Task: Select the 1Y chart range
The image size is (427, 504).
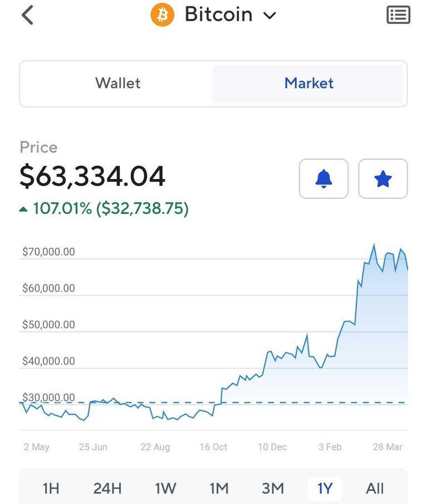Action: tap(325, 488)
